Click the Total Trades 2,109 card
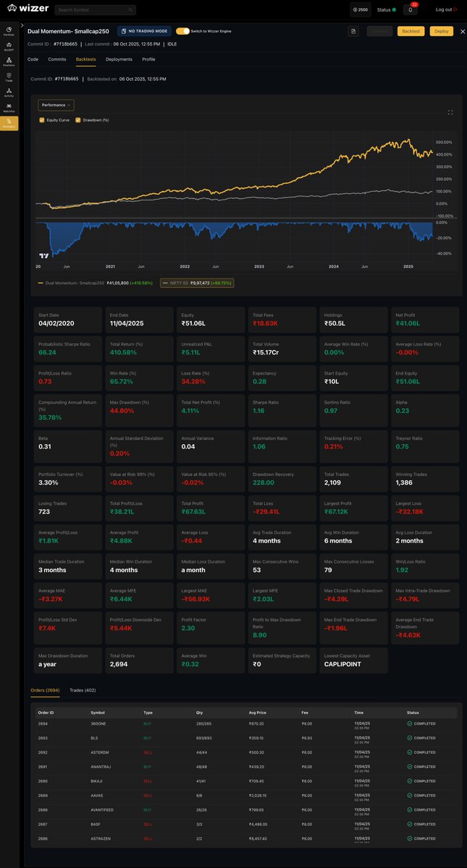The width and height of the screenshot is (467, 868). click(353, 478)
